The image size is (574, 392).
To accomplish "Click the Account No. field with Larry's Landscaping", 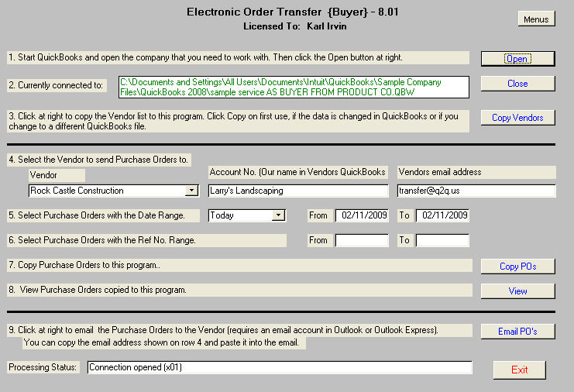I will pyautogui.click(x=298, y=191).
